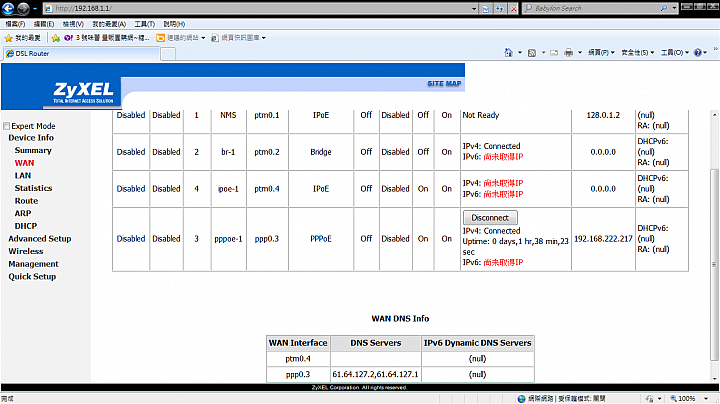Click the Web Slice Gallery icon
The width and height of the screenshot is (720, 404).
(x=214, y=38)
